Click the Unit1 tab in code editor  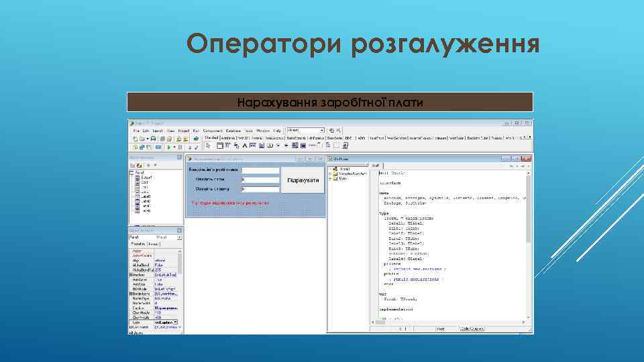(x=376, y=166)
